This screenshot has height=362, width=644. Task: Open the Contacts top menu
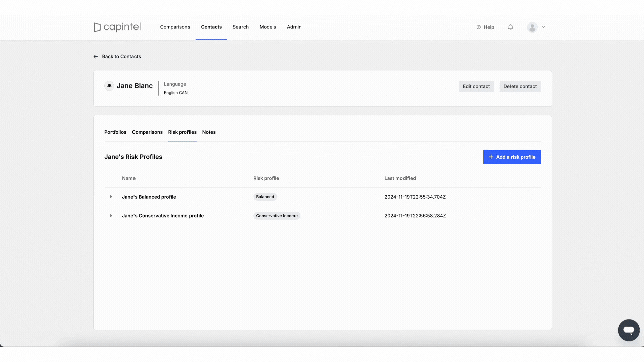(211, 27)
